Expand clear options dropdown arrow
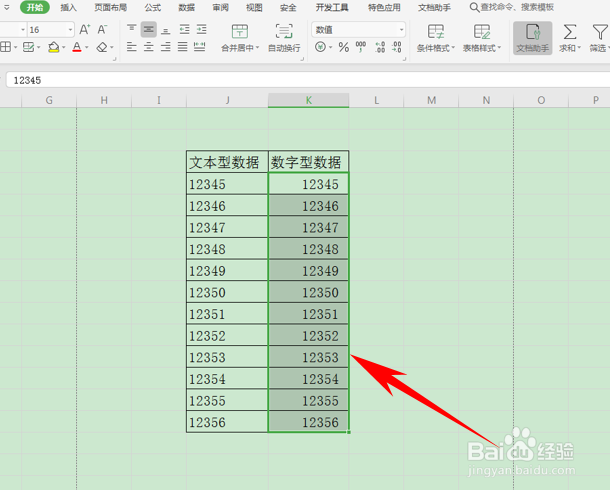The width and height of the screenshot is (610, 492). [112, 48]
